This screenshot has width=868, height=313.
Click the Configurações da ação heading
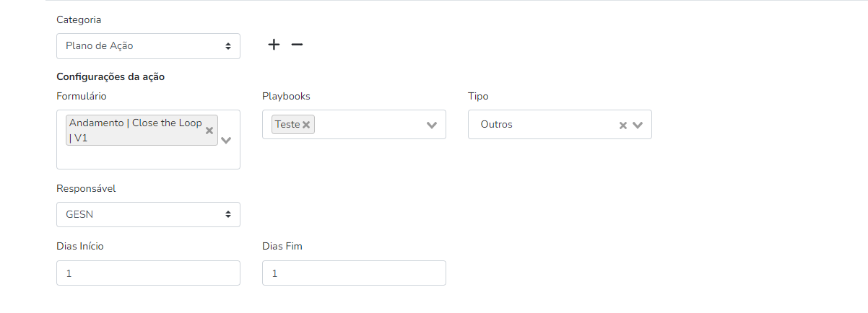coord(110,76)
